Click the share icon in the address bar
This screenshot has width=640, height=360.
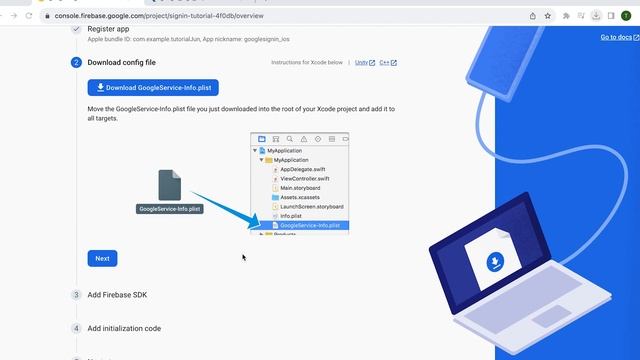pyautogui.click(x=533, y=16)
